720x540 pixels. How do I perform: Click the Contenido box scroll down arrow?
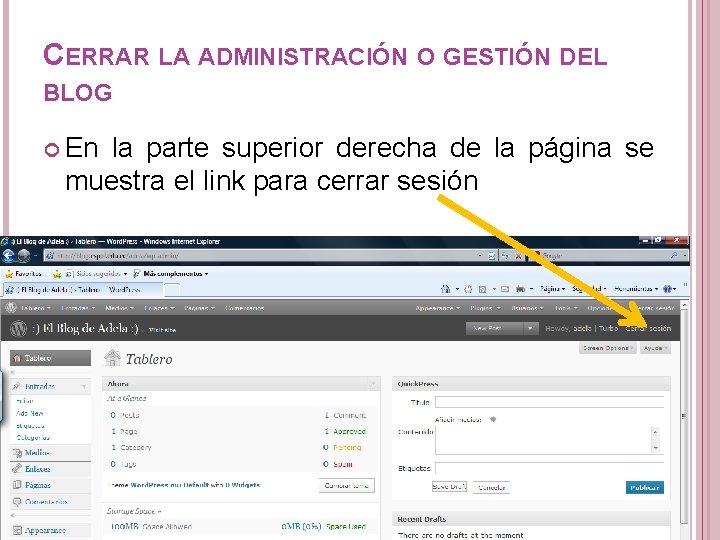tap(656, 448)
